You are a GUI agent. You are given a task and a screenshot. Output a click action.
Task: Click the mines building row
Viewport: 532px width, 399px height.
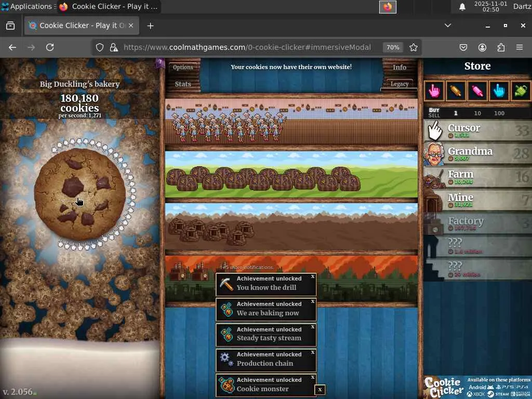click(291, 227)
